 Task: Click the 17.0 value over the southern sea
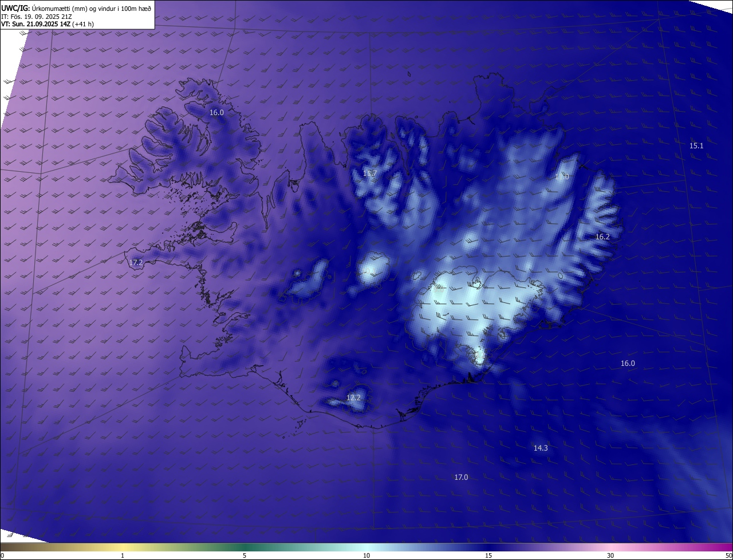click(461, 478)
